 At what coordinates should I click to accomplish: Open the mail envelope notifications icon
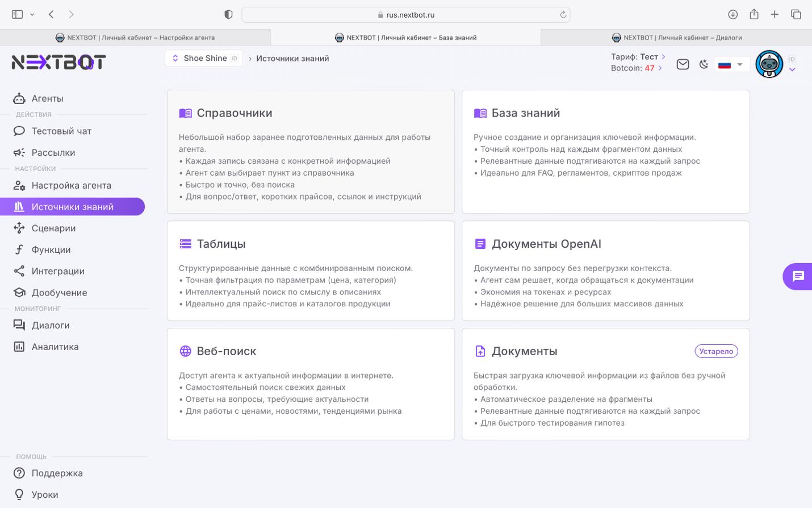point(683,64)
